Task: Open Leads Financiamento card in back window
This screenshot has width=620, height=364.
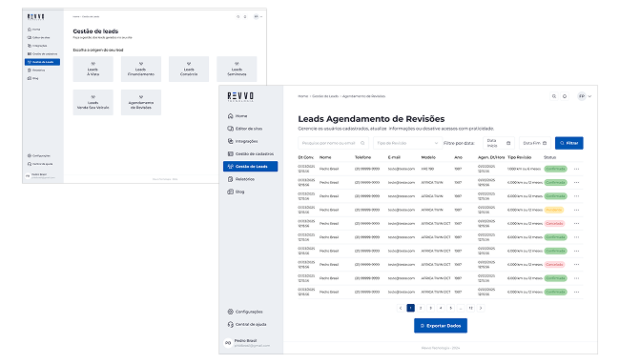Action: click(141, 70)
